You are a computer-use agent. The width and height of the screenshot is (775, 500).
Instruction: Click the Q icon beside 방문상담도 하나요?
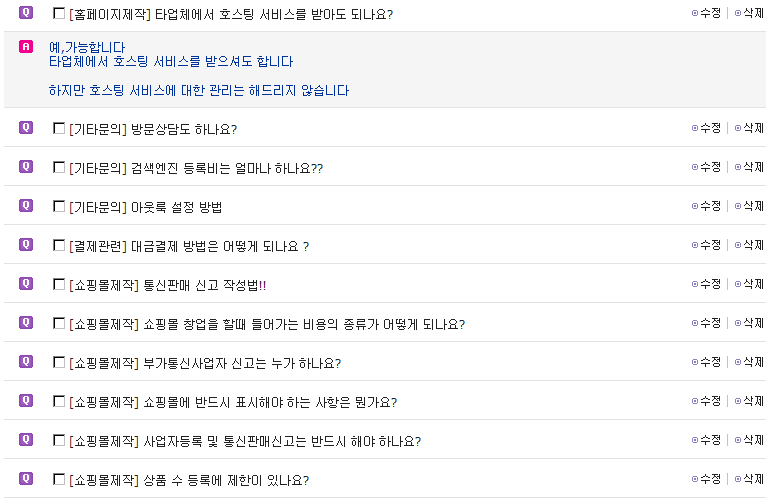tap(26, 128)
